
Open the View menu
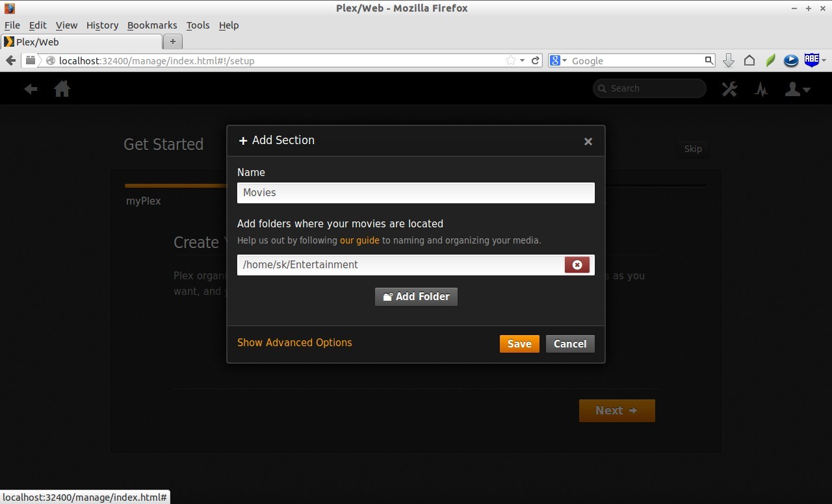[x=66, y=25]
